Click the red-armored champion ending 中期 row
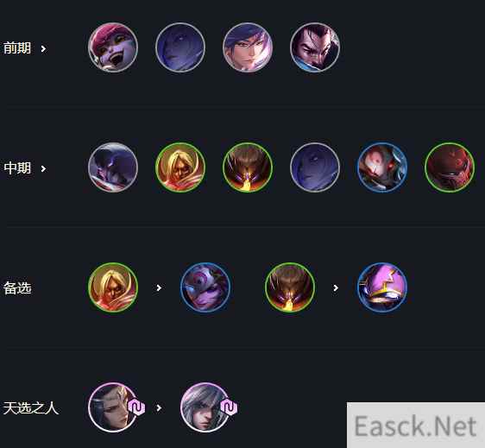The image size is (485, 448). click(x=450, y=167)
